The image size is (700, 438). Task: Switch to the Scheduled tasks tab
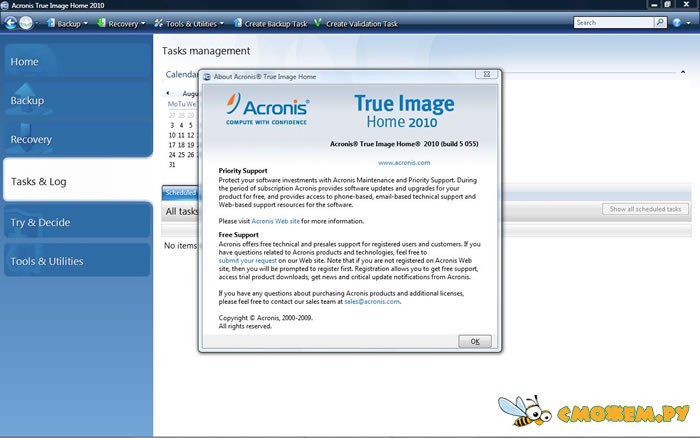(x=180, y=192)
